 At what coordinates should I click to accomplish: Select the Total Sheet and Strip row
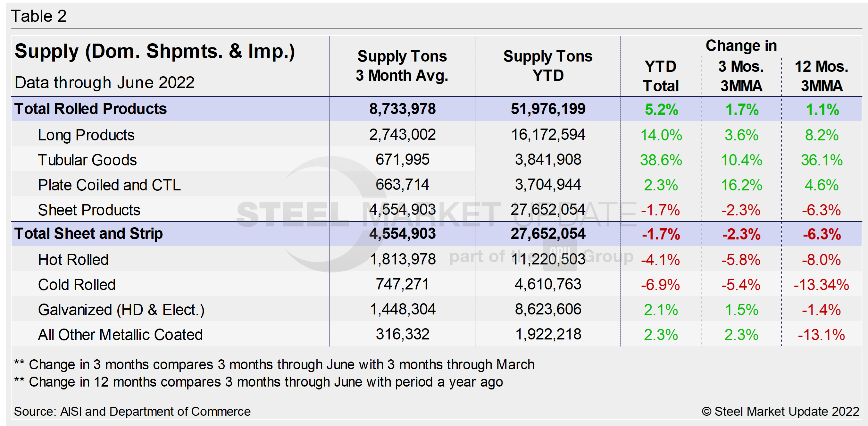[88, 234]
